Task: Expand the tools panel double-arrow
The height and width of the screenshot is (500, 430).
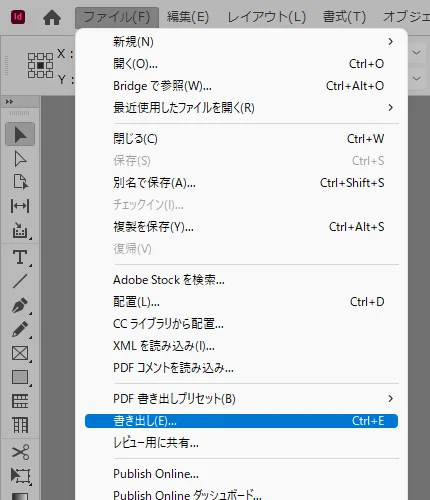Action: click(9, 102)
